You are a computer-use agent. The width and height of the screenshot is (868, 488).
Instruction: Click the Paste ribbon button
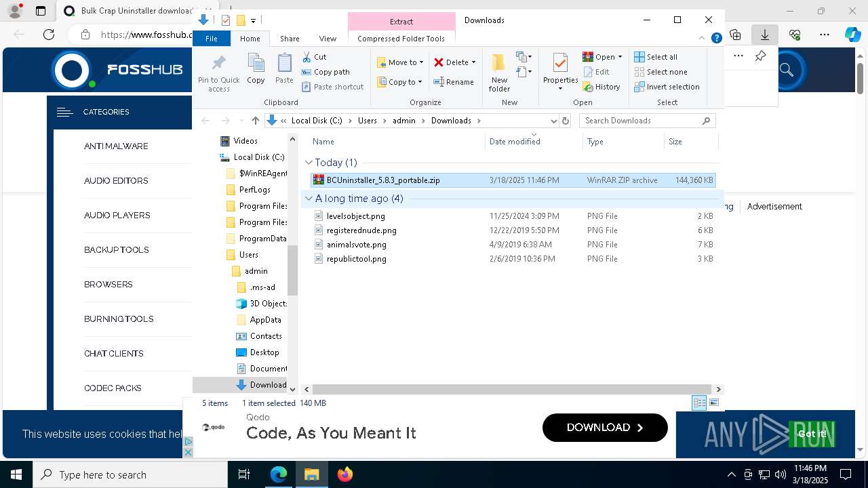(284, 69)
